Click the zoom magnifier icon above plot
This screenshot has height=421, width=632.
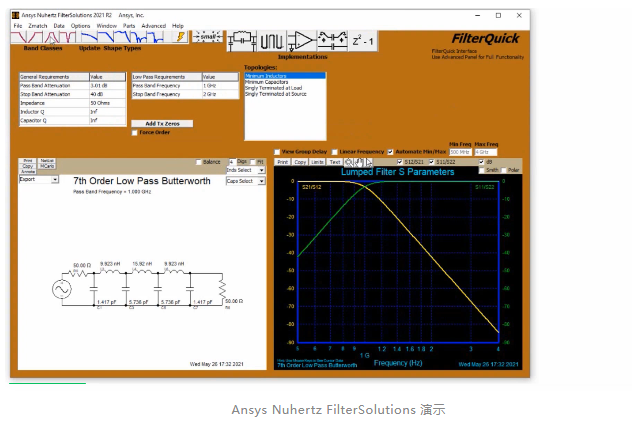[x=349, y=162]
